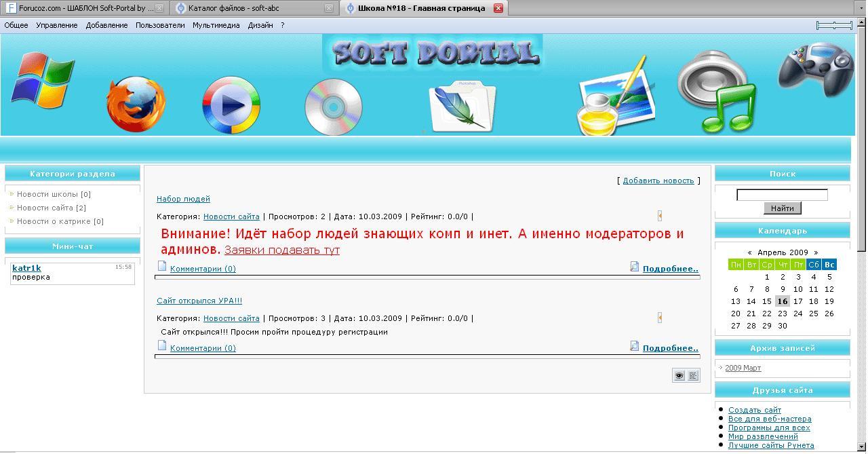Switch to list view icon below news
This screenshot has height=454, width=868.
click(693, 375)
